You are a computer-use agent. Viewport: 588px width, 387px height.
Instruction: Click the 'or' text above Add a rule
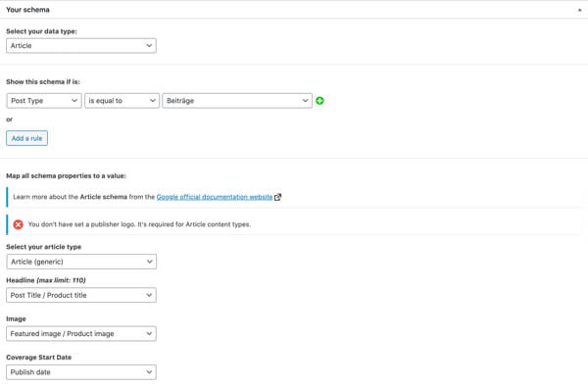coord(10,120)
